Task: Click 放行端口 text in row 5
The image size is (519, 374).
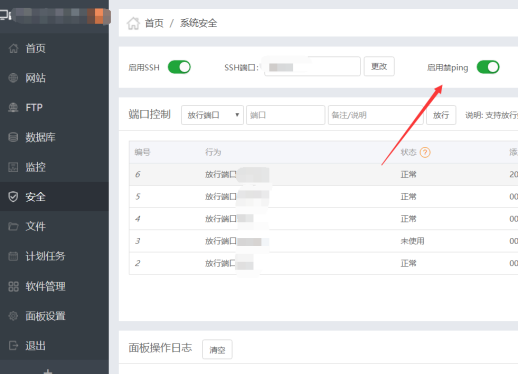Action: click(221, 197)
